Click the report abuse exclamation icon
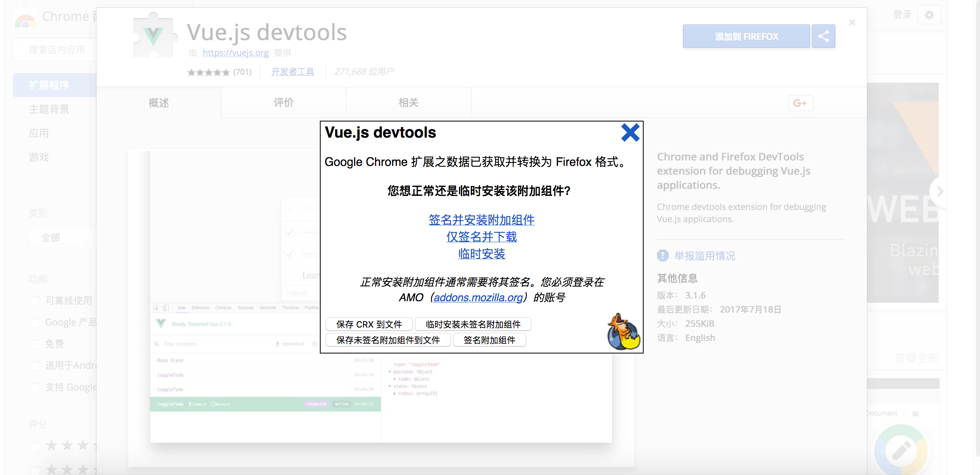The width and height of the screenshot is (980, 475). tap(663, 256)
